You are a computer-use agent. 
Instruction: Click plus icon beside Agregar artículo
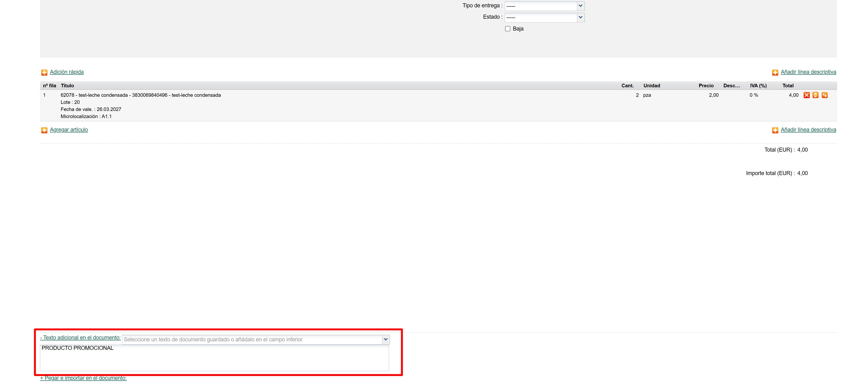pos(44,130)
